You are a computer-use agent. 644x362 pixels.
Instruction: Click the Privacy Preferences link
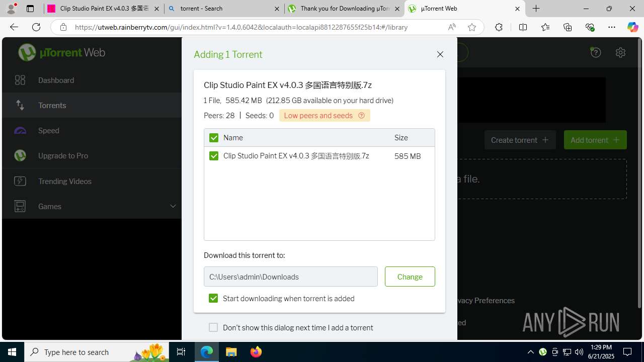coord(486,300)
